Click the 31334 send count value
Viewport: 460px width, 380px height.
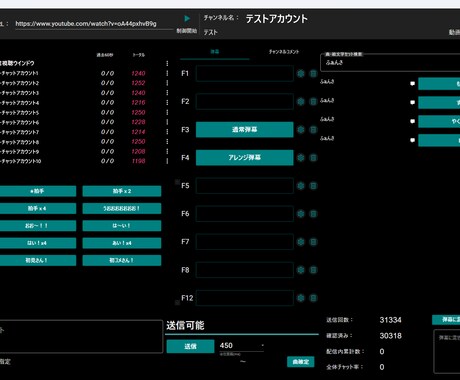click(x=390, y=320)
